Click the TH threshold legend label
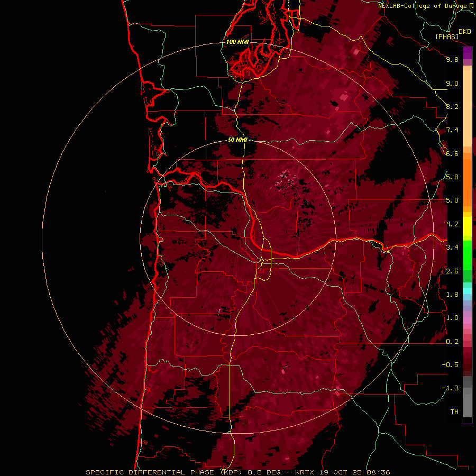Viewport: 476px width, 476px height. (454, 411)
